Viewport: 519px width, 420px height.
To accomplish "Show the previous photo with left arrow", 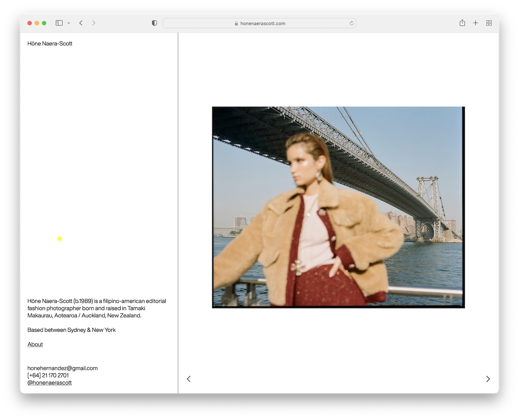I will tap(189, 379).
